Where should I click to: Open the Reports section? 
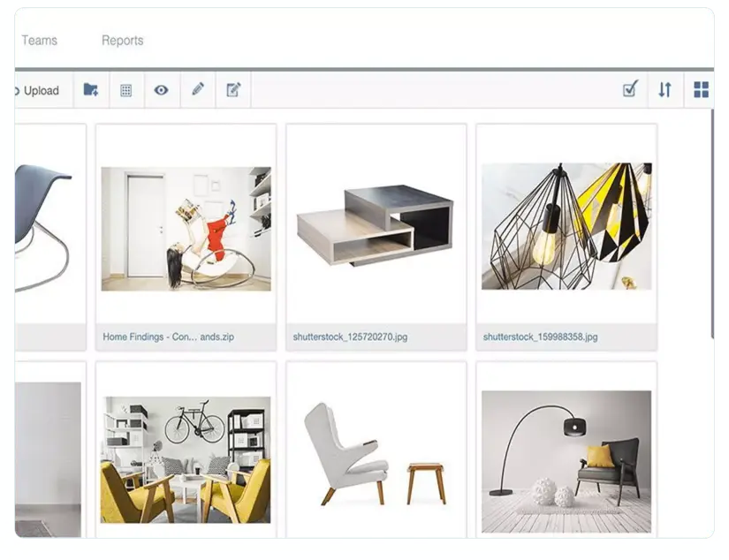(x=123, y=40)
